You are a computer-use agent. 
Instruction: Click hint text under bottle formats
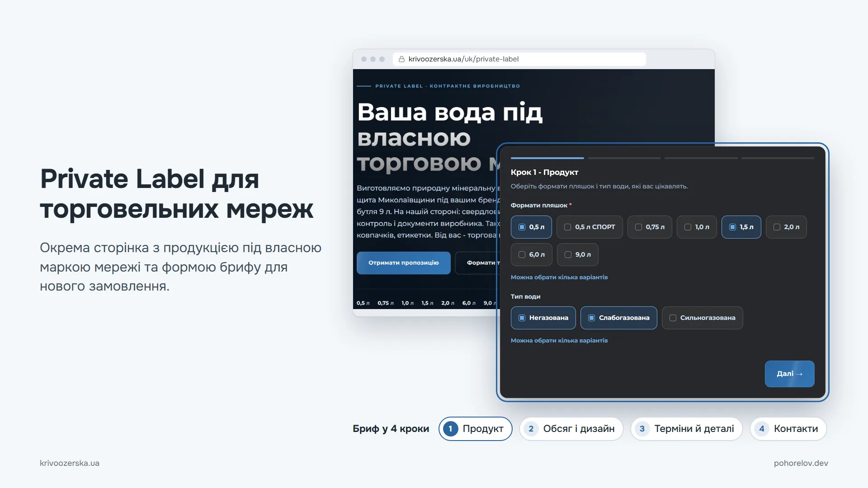[x=559, y=277]
